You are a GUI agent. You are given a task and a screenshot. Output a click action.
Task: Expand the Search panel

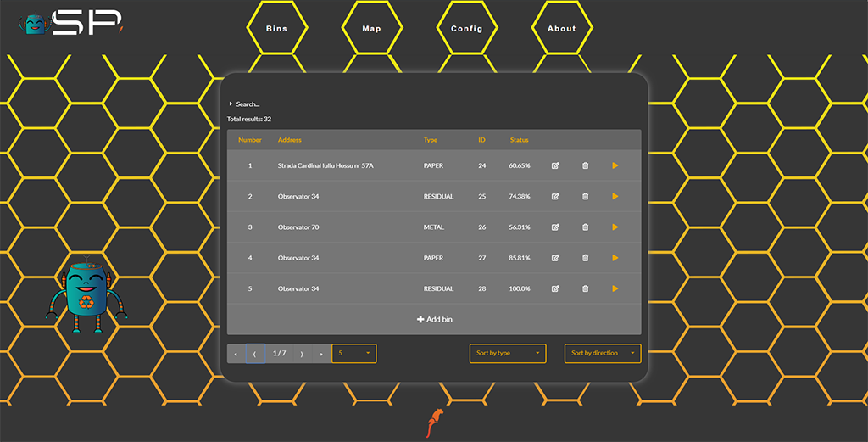[244, 104]
